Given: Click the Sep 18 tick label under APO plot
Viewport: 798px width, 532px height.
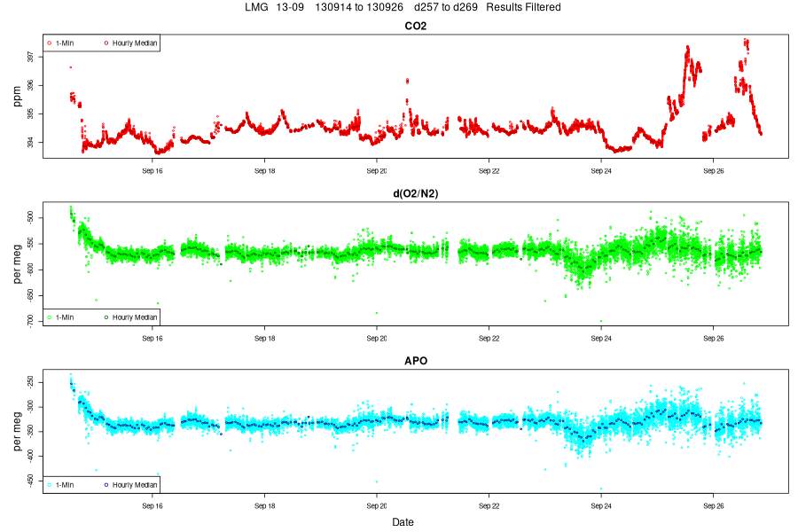Looking at the screenshot, I should (x=264, y=506).
